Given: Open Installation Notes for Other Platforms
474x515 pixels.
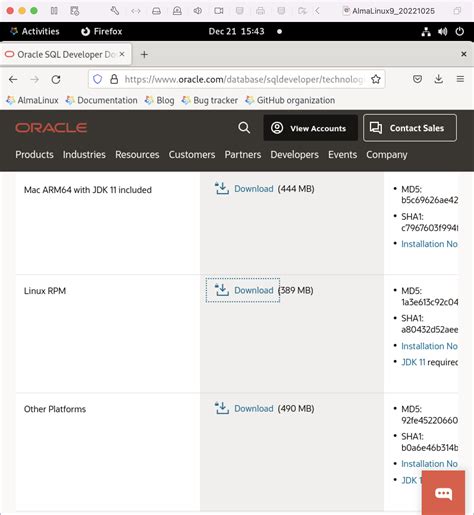Looking at the screenshot, I should point(429,464).
